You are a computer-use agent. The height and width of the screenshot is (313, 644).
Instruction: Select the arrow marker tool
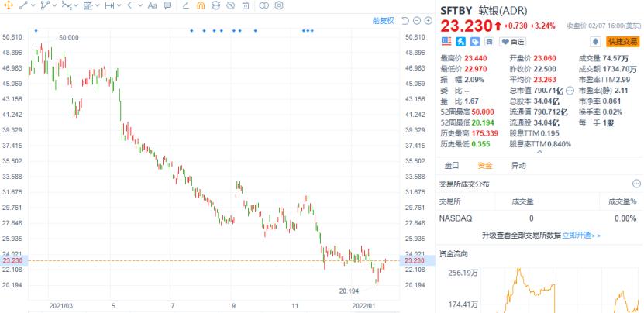pyautogui.click(x=131, y=5)
